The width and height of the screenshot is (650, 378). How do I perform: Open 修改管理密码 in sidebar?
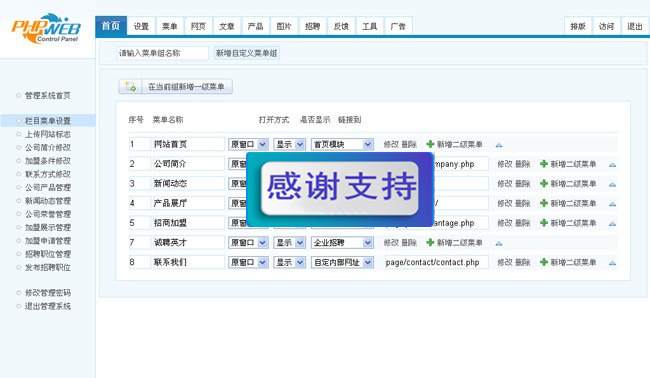coord(48,293)
